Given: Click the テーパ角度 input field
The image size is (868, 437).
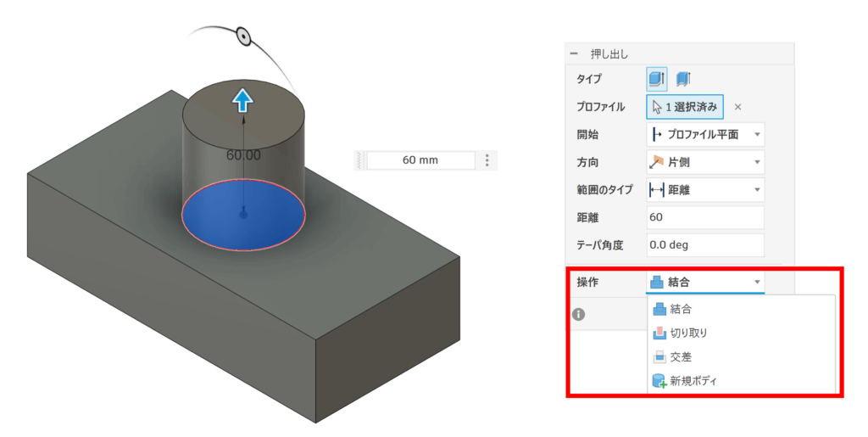Looking at the screenshot, I should (705, 245).
